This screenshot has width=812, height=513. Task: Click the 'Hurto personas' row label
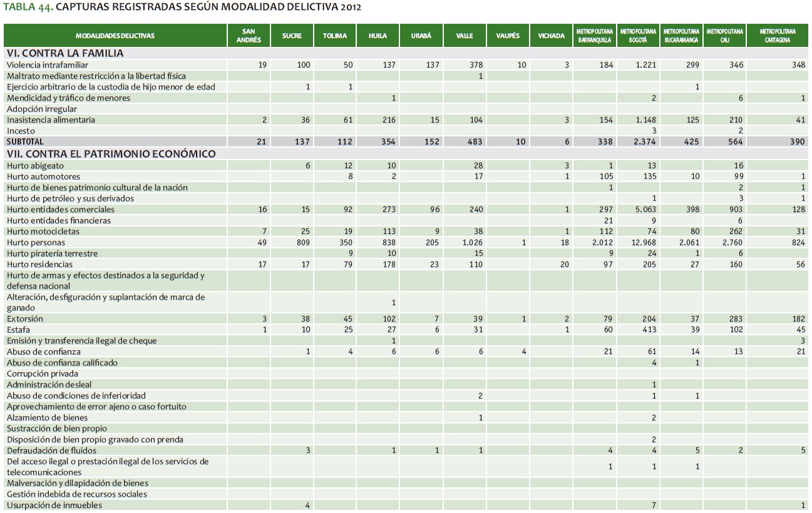36,243
